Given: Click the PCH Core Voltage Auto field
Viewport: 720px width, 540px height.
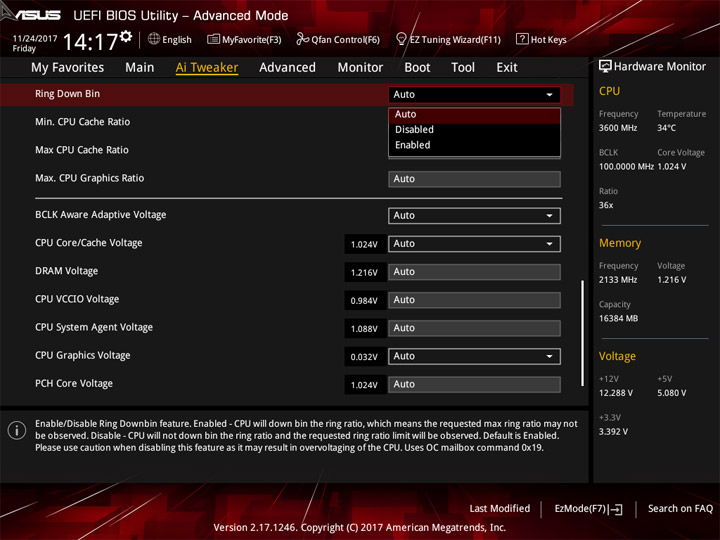Looking at the screenshot, I should 474,384.
